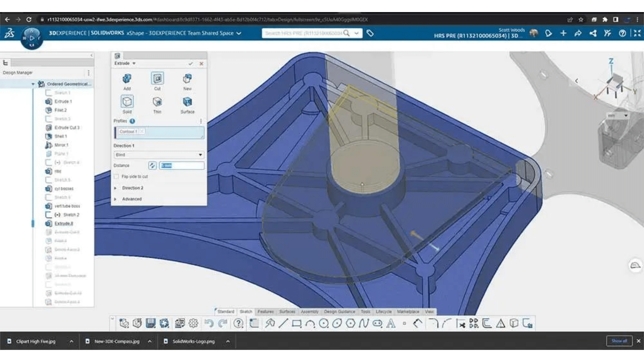Select the Slot sketch tool
The width and height of the screenshot is (644, 362).
tap(377, 323)
